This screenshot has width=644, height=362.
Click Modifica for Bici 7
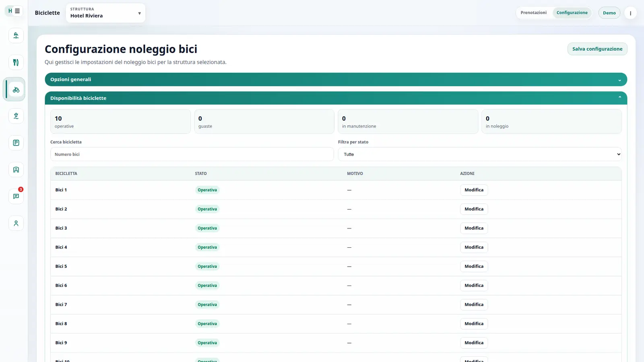tap(474, 304)
